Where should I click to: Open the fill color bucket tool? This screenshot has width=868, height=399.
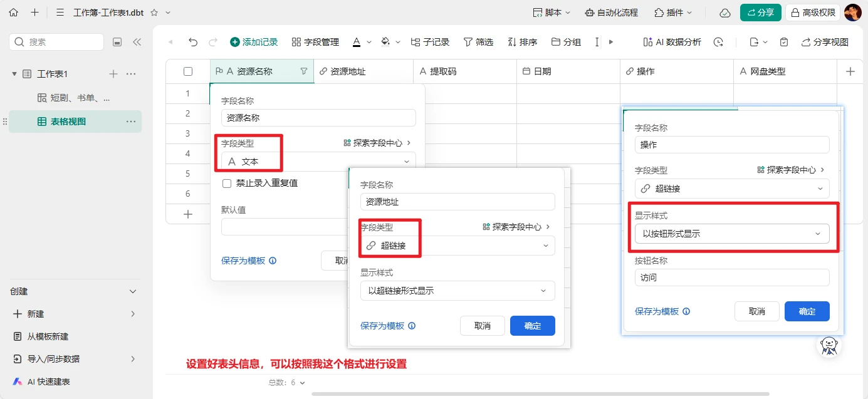click(x=385, y=42)
